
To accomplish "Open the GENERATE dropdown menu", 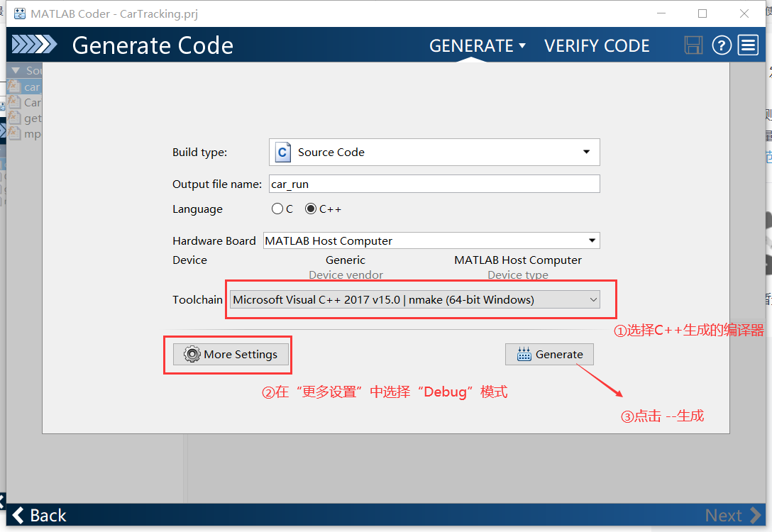I will pos(477,45).
